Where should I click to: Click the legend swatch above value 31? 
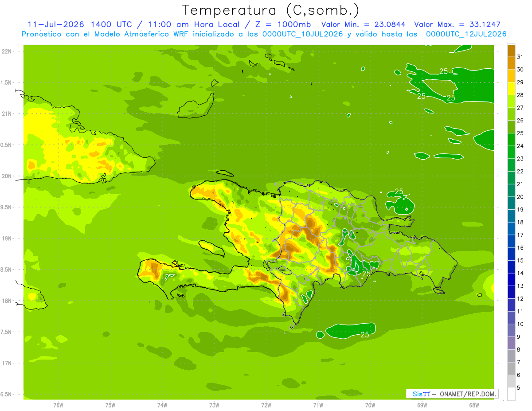coord(511,50)
